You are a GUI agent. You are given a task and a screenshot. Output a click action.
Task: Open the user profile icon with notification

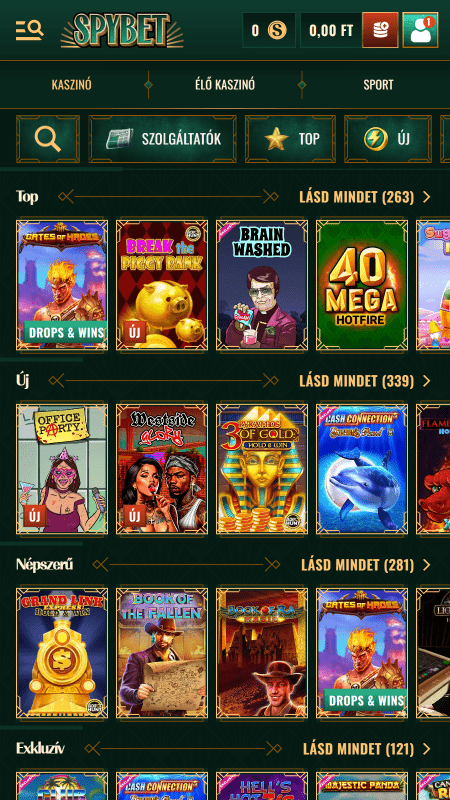(420, 30)
